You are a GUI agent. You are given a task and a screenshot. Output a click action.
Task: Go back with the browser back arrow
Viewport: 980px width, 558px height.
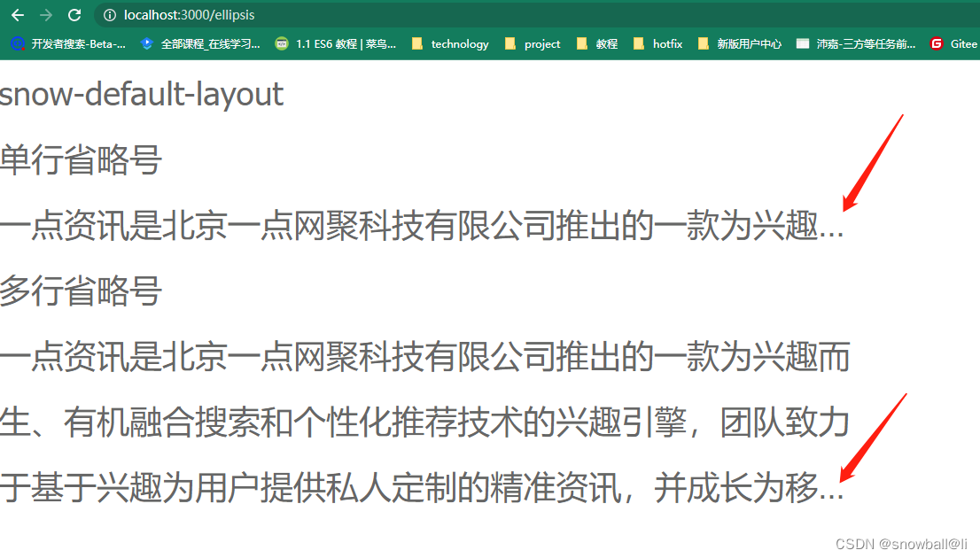pyautogui.click(x=18, y=15)
